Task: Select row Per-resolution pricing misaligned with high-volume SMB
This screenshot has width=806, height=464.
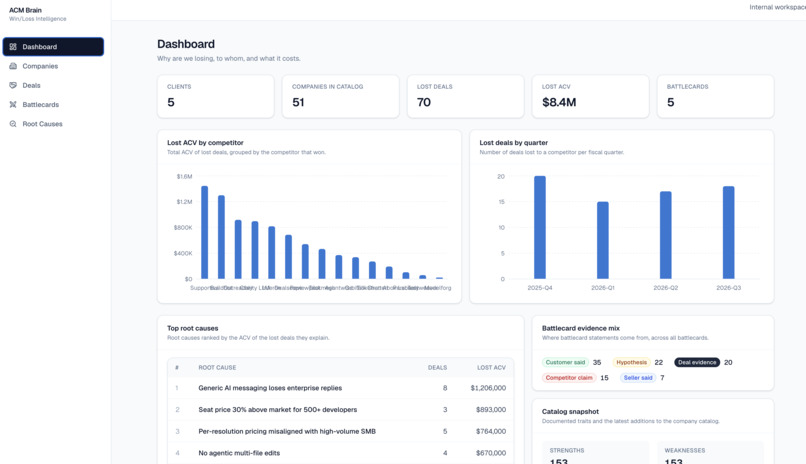Action: [340, 431]
